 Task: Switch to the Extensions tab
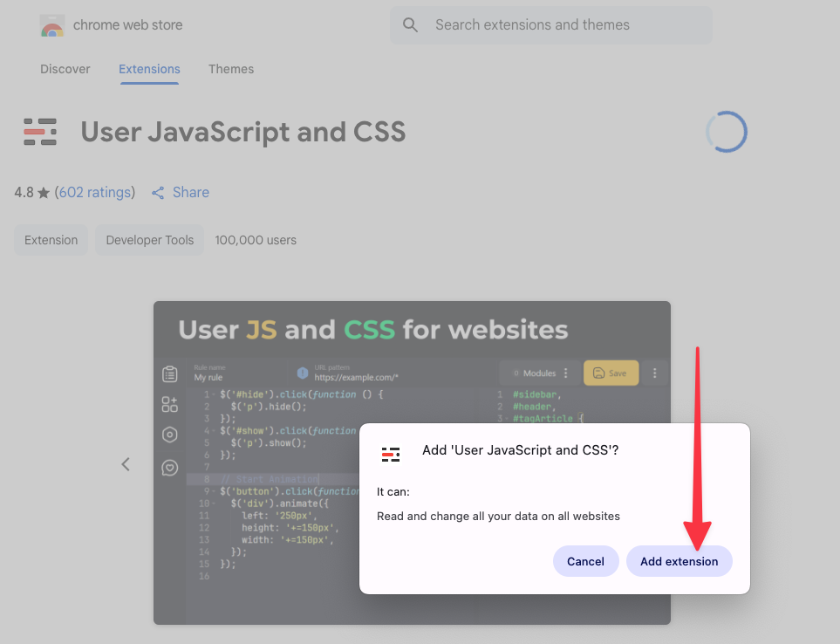coord(149,69)
